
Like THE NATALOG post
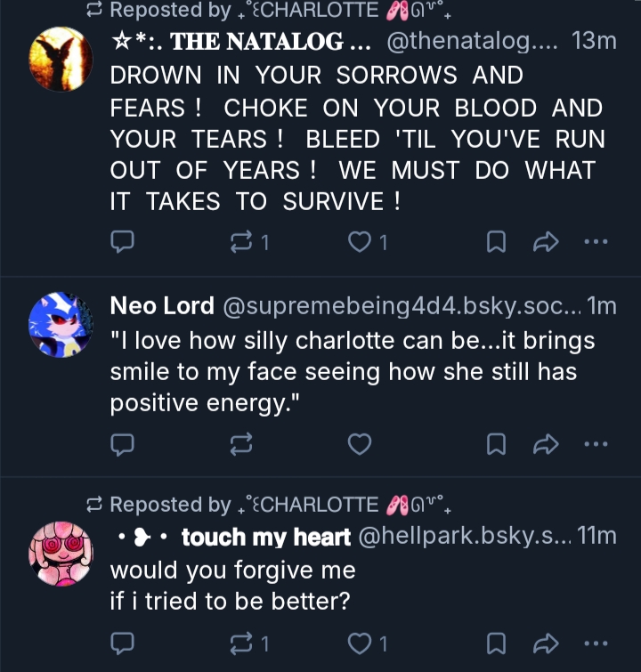click(359, 241)
